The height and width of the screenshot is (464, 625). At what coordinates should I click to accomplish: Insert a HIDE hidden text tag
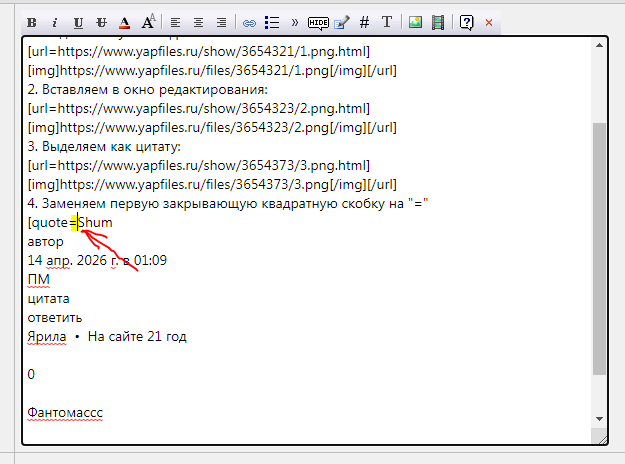click(318, 21)
